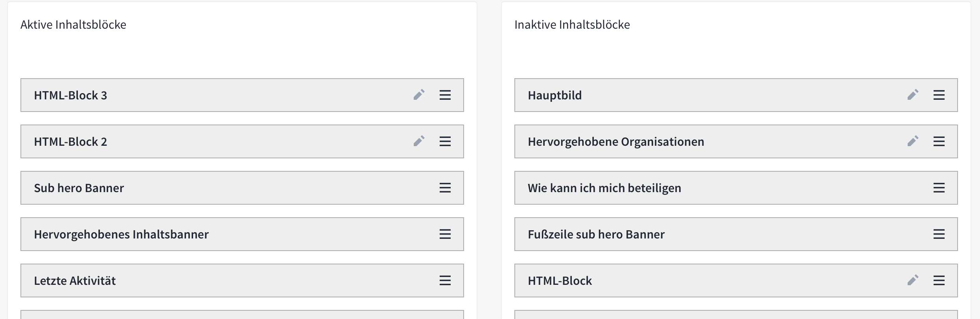
Task: Click the pencil icon on inactive HTML-Block
Action: click(x=913, y=280)
